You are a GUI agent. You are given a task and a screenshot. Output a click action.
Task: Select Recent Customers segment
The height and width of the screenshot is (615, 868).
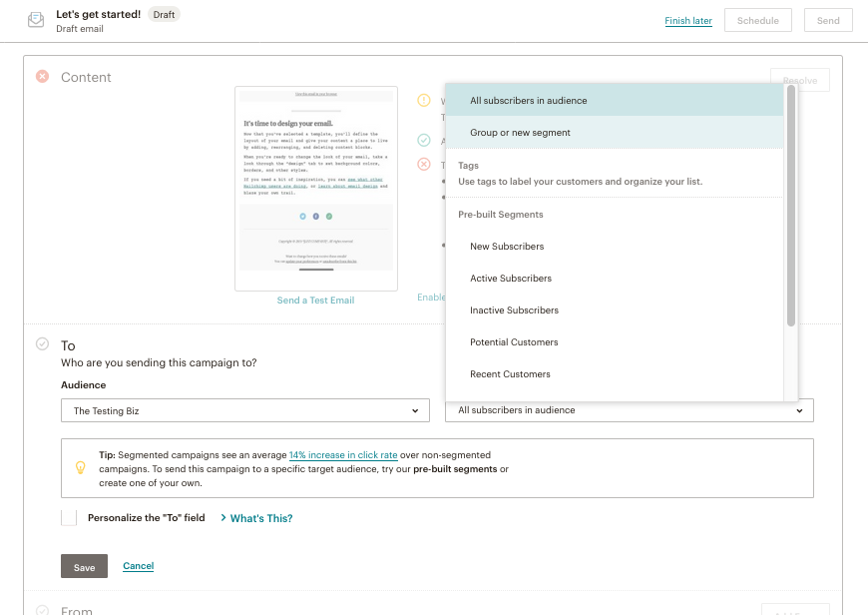[615, 374]
